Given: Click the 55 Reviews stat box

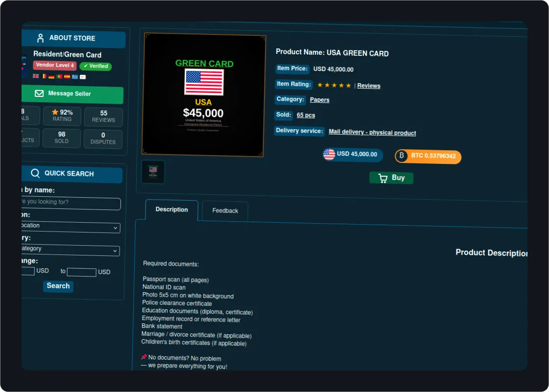Looking at the screenshot, I should (x=104, y=117).
